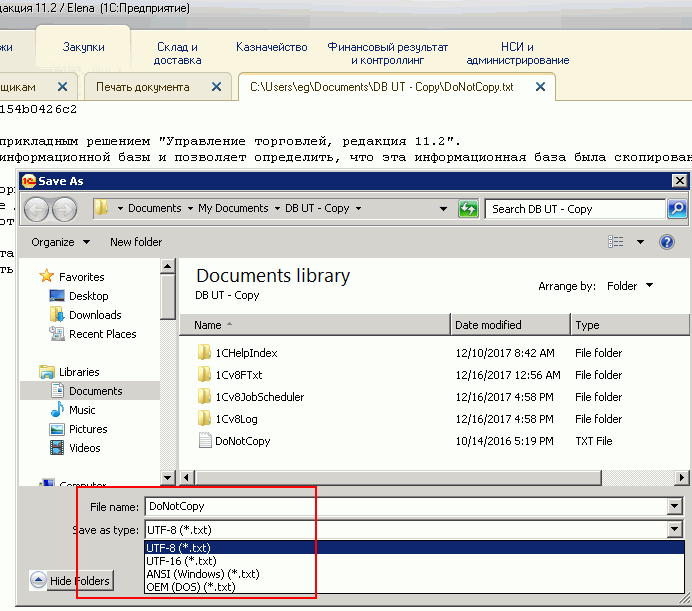Choose UTF-8 (*.txt) from the type list
Image resolution: width=692 pixels, height=611 pixels.
(414, 547)
